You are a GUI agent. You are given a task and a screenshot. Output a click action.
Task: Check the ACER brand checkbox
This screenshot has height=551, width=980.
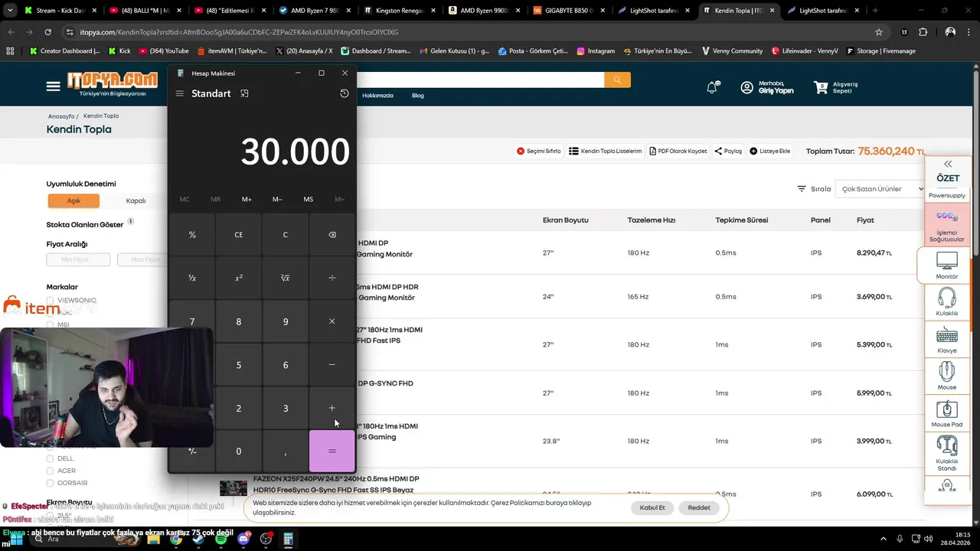click(51, 471)
